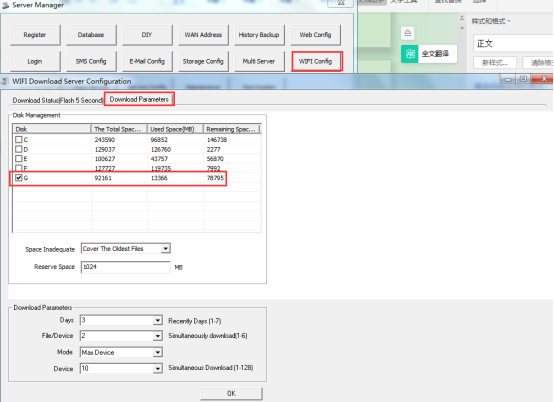The width and height of the screenshot is (554, 402).
Task: Open Web Config
Action: (316, 35)
